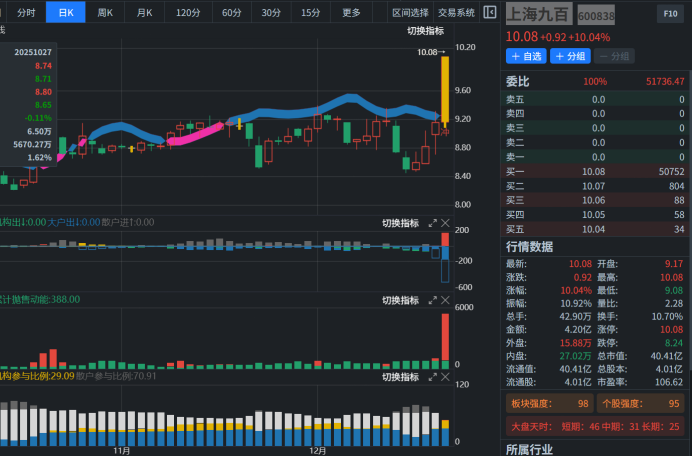
Task: Switch to 周K weekly chart tab
Action: [105, 13]
